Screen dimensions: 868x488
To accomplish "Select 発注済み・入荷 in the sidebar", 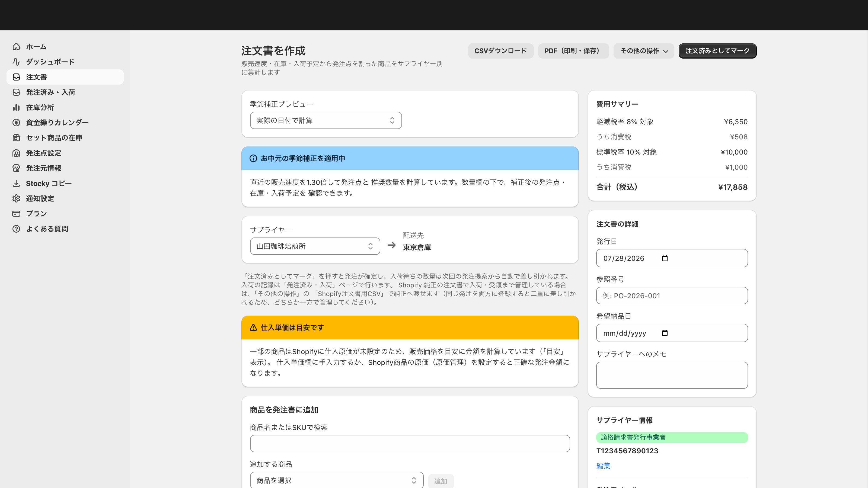I will pos(65,92).
